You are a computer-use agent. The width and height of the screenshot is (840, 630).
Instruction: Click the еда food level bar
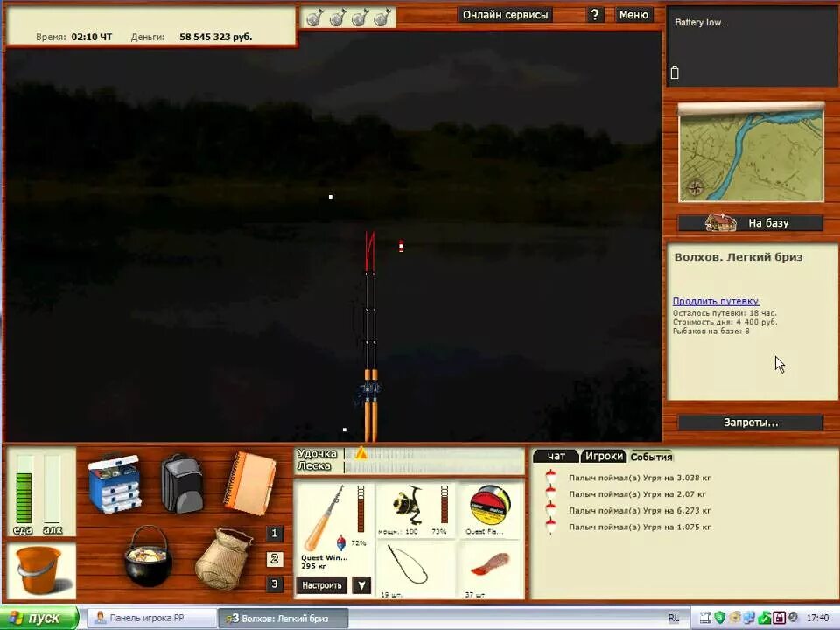[x=24, y=488]
